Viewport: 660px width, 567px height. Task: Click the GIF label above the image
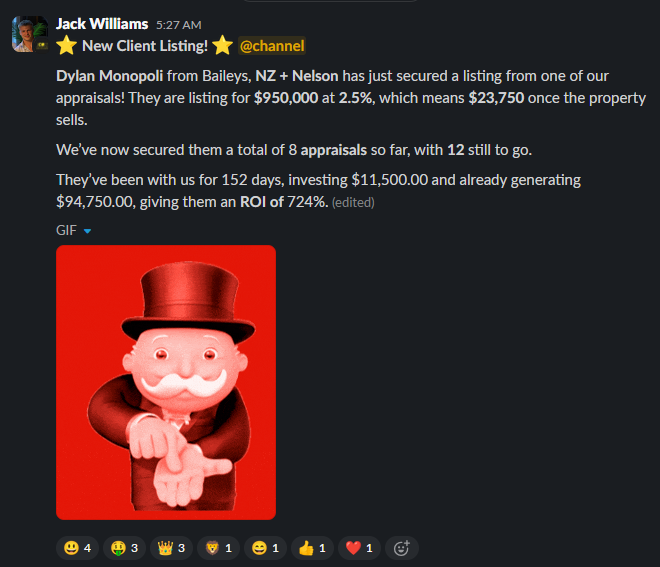pyautogui.click(x=66, y=230)
